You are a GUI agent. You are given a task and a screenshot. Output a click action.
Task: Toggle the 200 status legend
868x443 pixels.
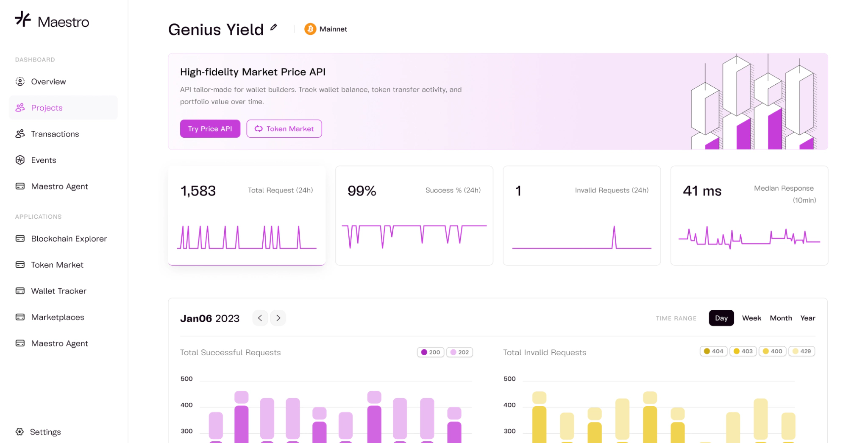431,352
